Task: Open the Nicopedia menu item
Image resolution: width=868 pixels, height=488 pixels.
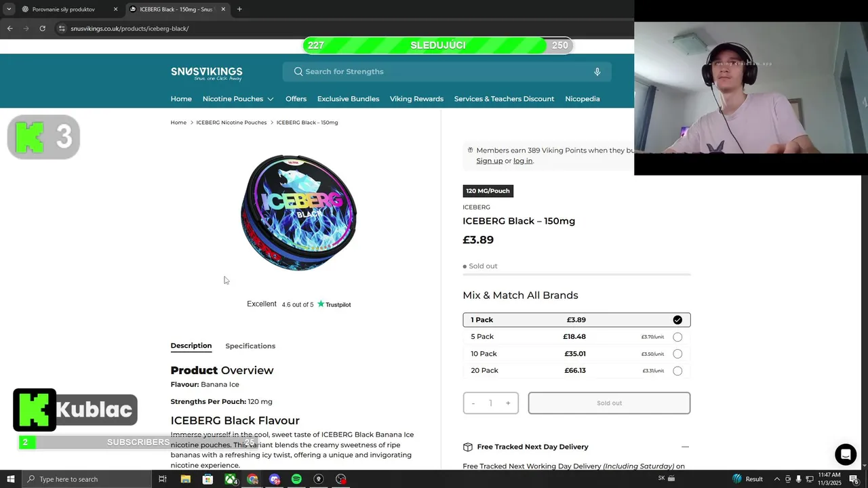Action: [x=583, y=99]
